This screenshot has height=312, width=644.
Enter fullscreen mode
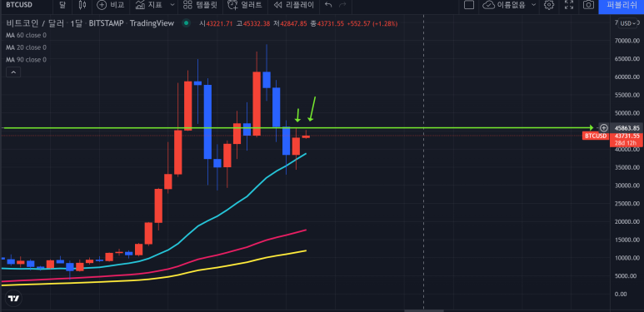pos(569,5)
